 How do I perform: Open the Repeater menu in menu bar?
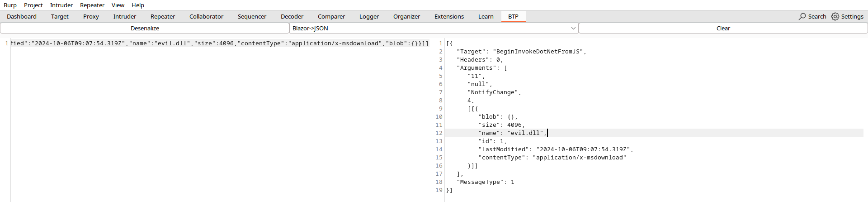point(92,5)
